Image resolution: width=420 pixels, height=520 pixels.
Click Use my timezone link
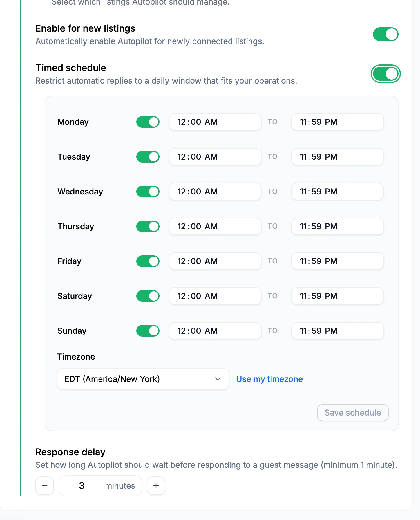(x=269, y=379)
